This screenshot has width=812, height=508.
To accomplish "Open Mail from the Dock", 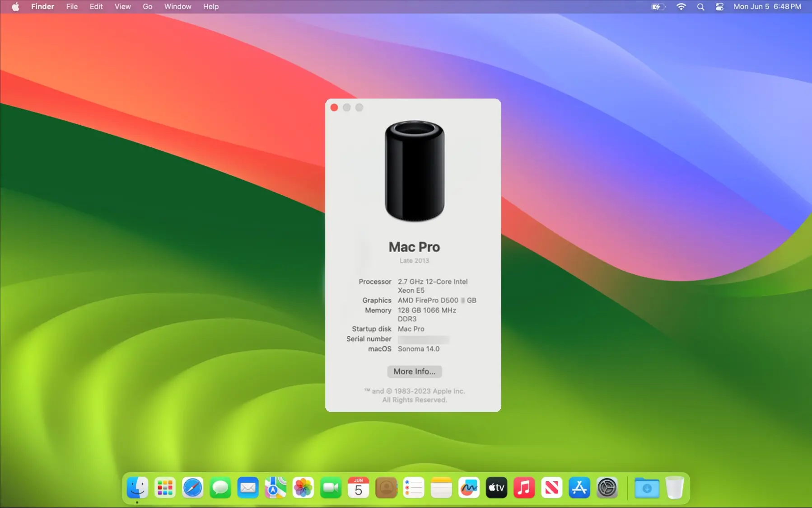I will tap(248, 488).
